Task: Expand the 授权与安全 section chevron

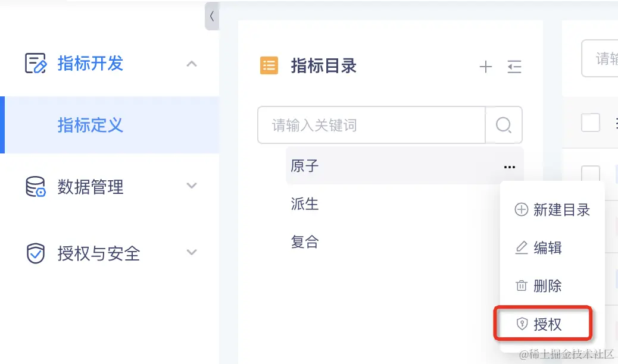Action: tap(191, 252)
